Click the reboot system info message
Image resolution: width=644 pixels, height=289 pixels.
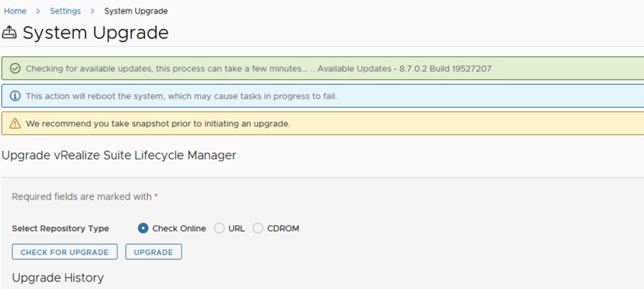click(x=182, y=96)
